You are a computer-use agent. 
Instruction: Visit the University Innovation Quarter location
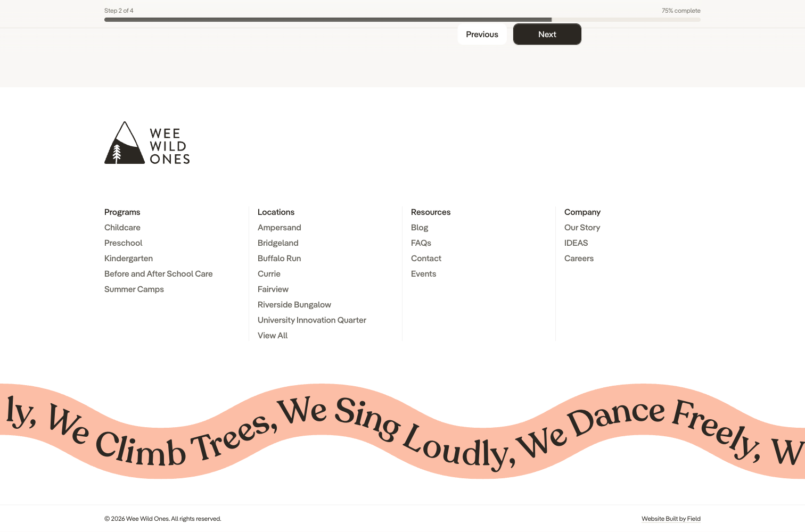pos(312,320)
